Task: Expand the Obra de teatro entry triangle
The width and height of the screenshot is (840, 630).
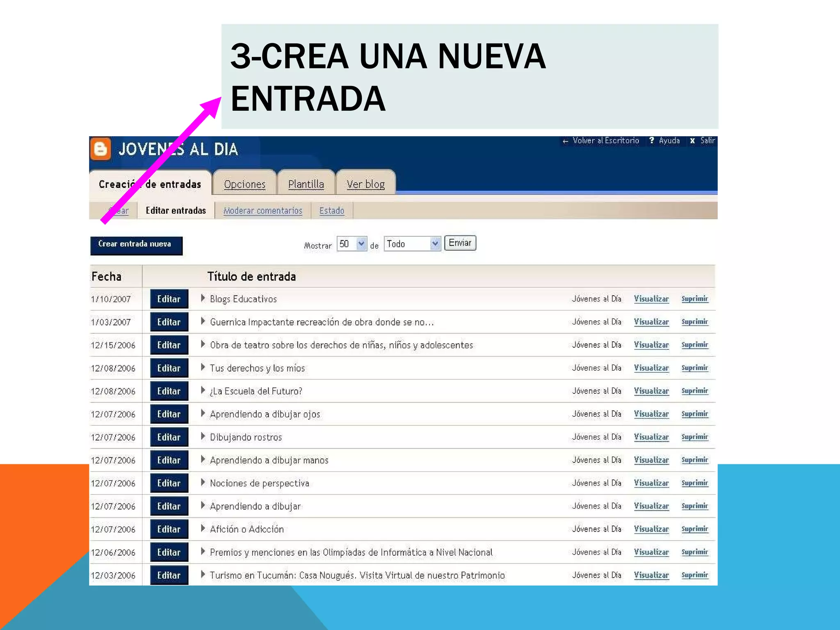Action: [x=203, y=344]
